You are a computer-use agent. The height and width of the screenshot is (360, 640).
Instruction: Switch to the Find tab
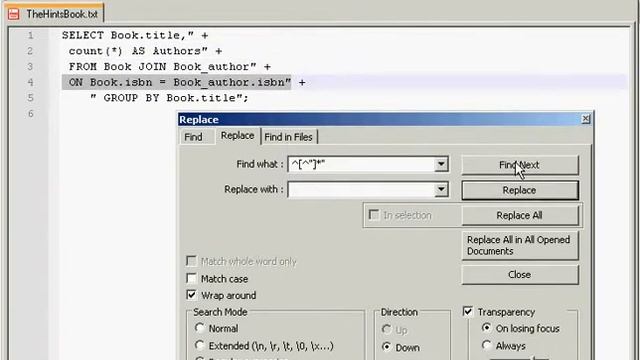pos(193,137)
